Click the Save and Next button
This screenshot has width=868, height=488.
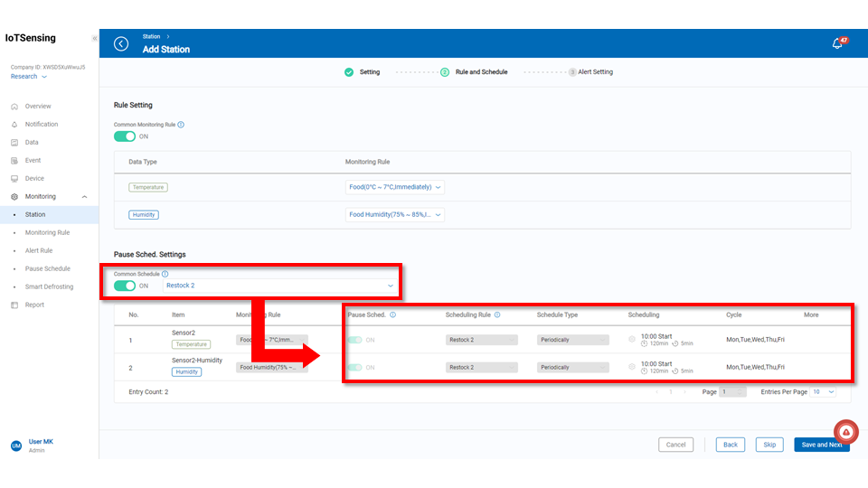pyautogui.click(x=821, y=445)
